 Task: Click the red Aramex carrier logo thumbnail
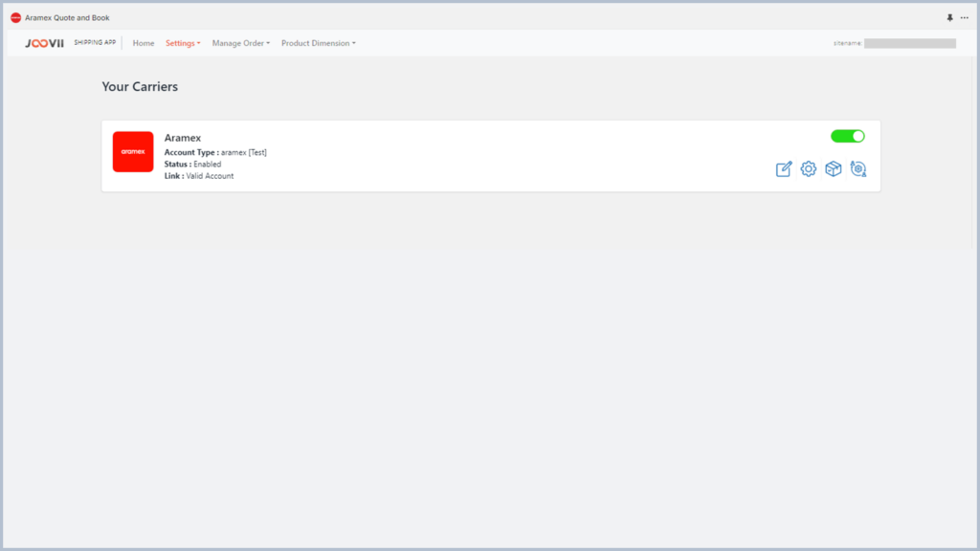[x=133, y=151]
